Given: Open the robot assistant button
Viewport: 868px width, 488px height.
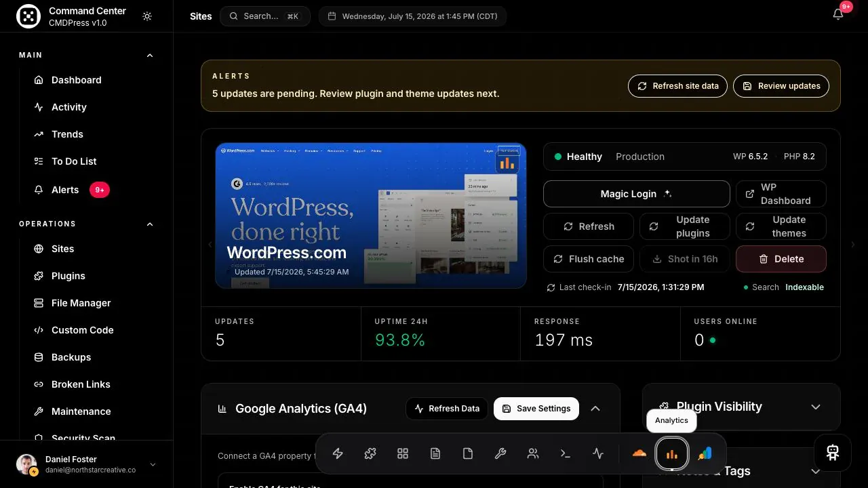Looking at the screenshot, I should pyautogui.click(x=833, y=453).
